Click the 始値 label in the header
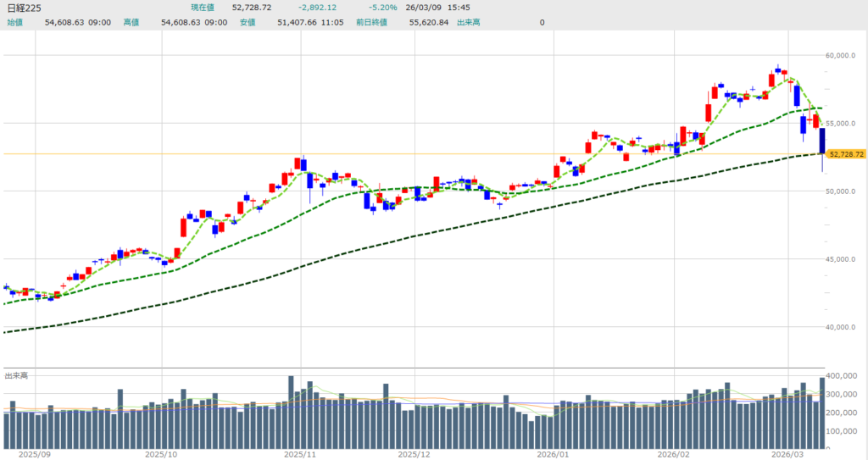This screenshot has height=460, width=868. [15, 22]
